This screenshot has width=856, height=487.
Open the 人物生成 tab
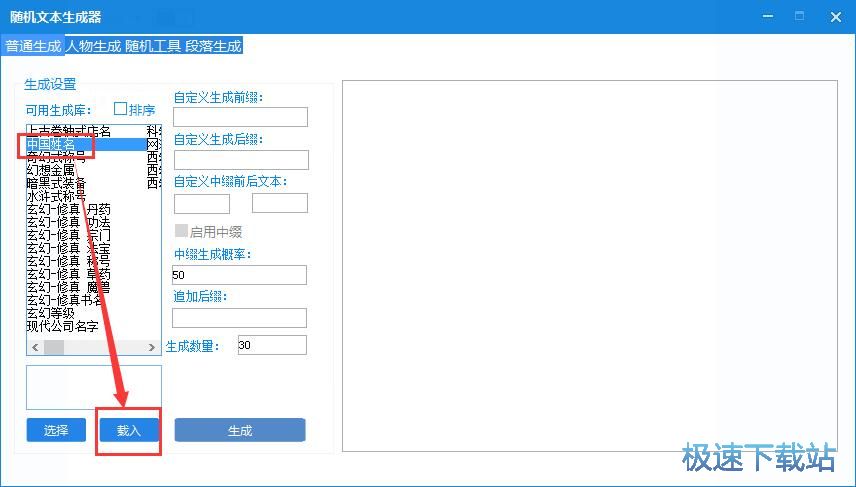point(93,46)
